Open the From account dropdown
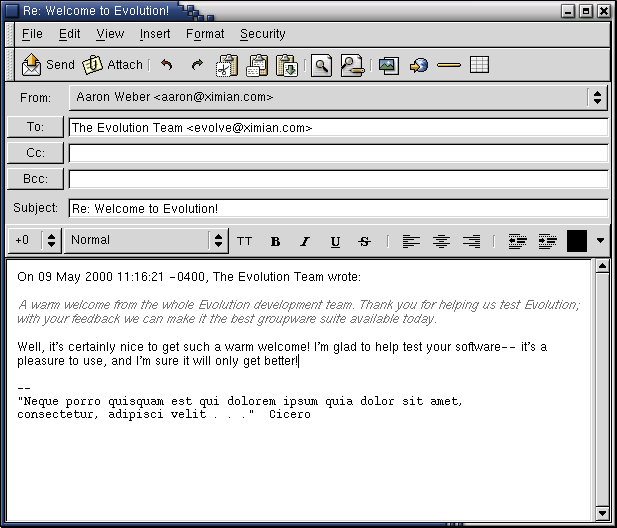This screenshot has width=617, height=528. 597,98
